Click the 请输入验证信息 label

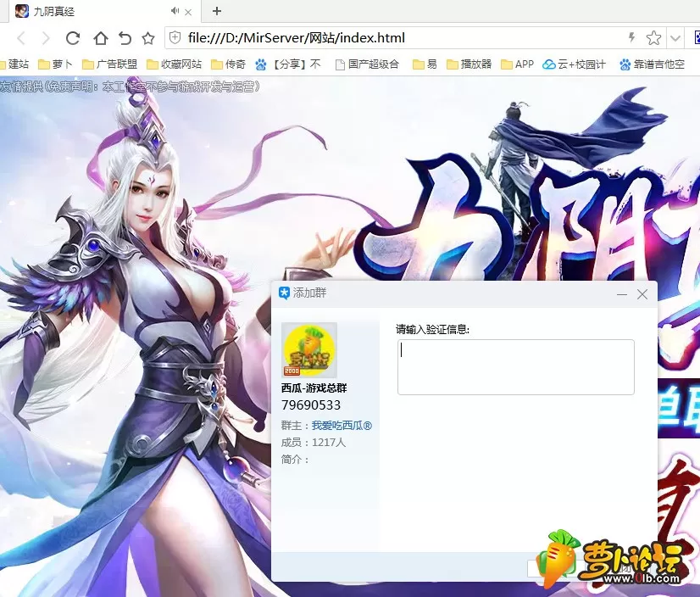pyautogui.click(x=432, y=330)
